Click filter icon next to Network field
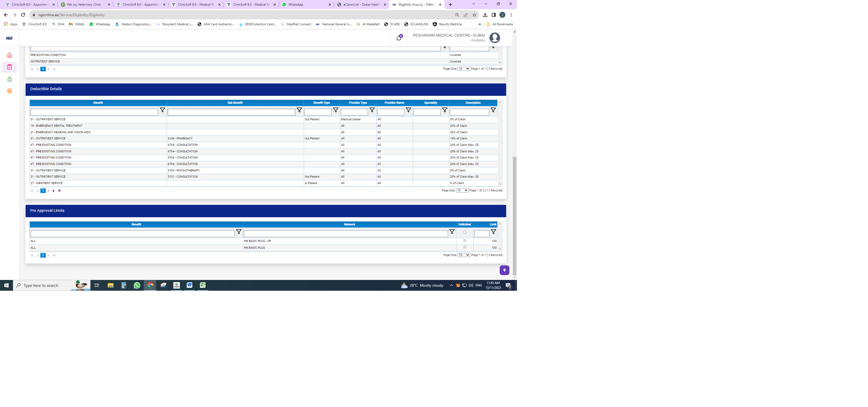The image size is (868, 407). point(452,232)
